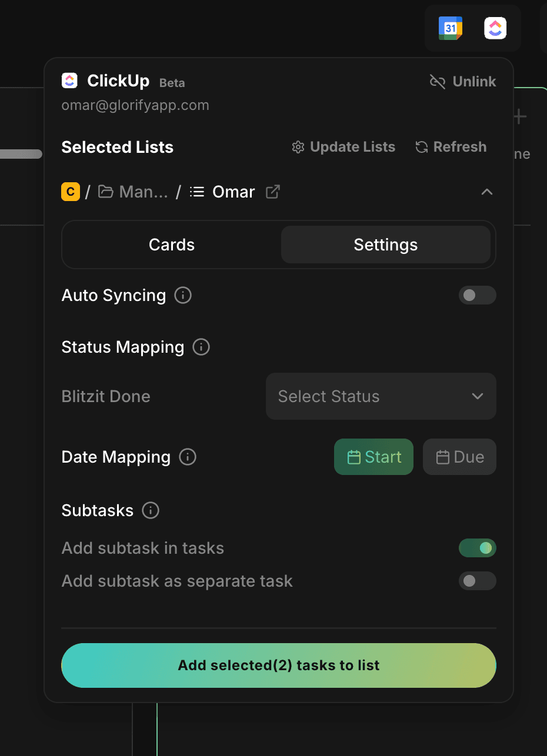Select the Settings tab
The width and height of the screenshot is (547, 756).
point(386,245)
